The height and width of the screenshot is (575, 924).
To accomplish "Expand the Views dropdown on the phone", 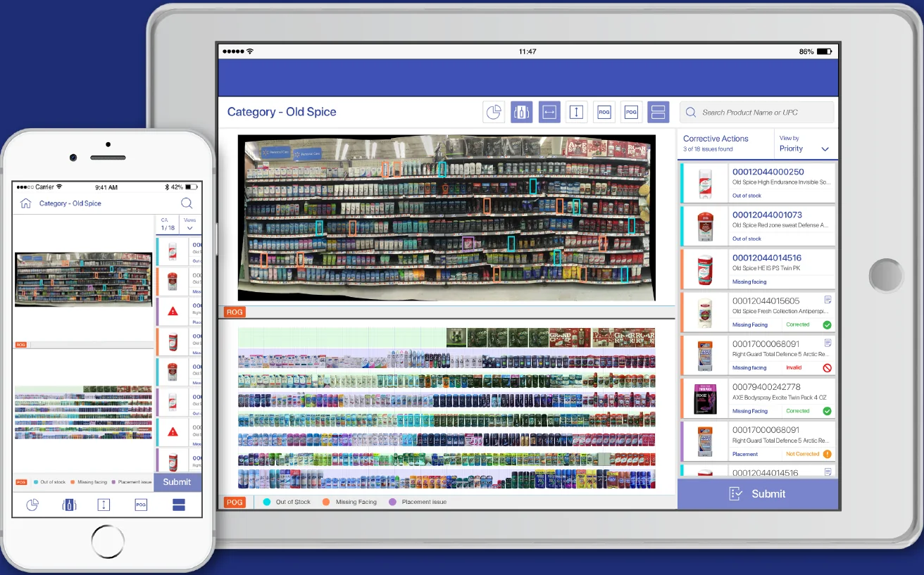I will [x=190, y=225].
